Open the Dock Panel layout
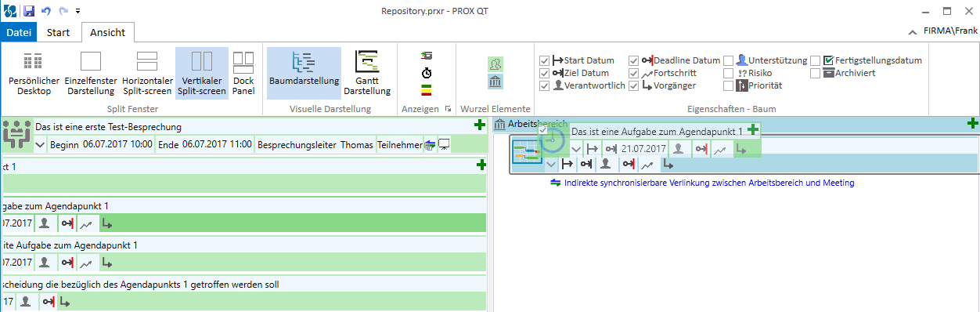Viewport: 980px width, 312px height. (x=243, y=74)
